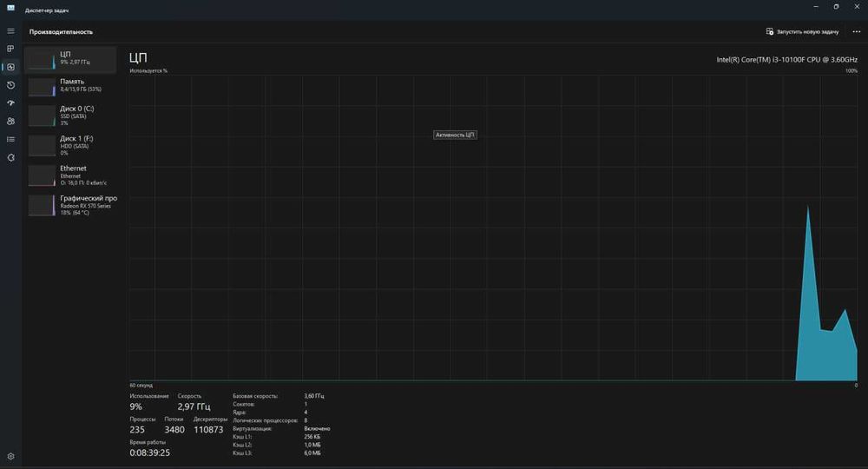Open the Services page icon
The image size is (868, 469).
[10, 158]
